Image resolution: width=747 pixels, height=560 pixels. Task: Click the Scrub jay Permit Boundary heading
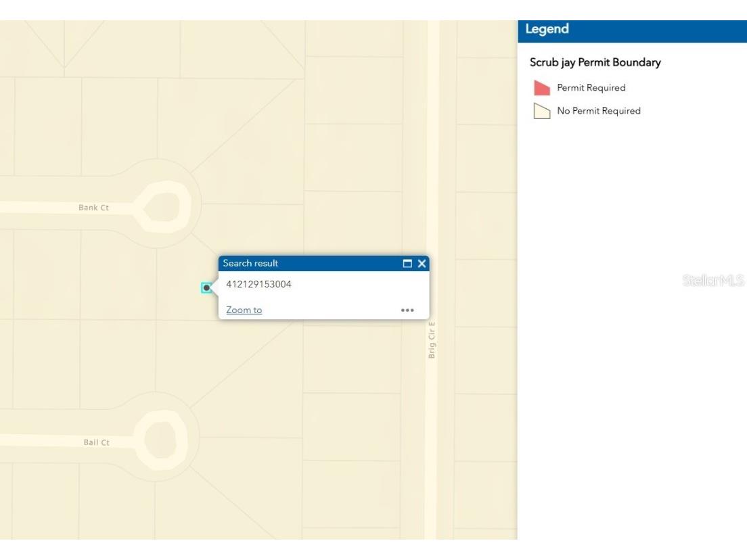tap(595, 63)
